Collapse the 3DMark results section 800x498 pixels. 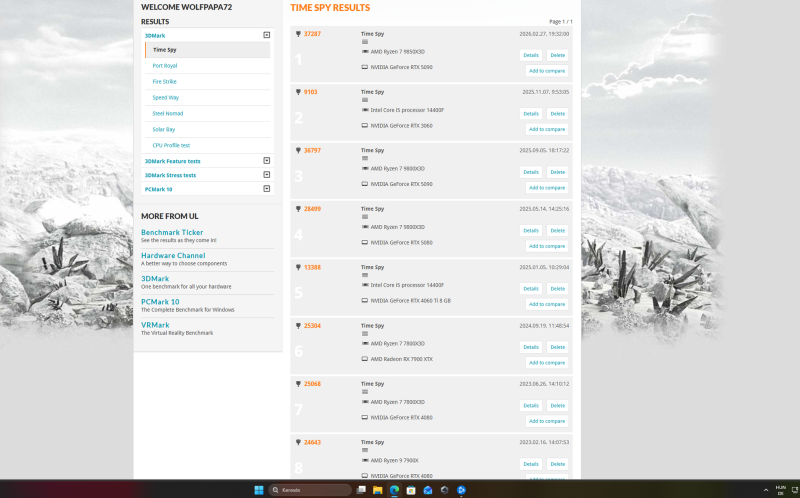[x=266, y=35]
